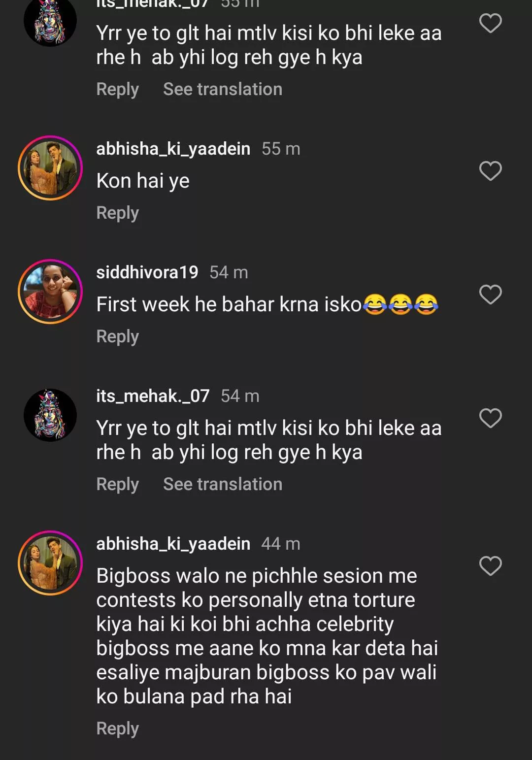Reply to the long Bigboss torture comment
The width and height of the screenshot is (532, 760).
coord(117,728)
